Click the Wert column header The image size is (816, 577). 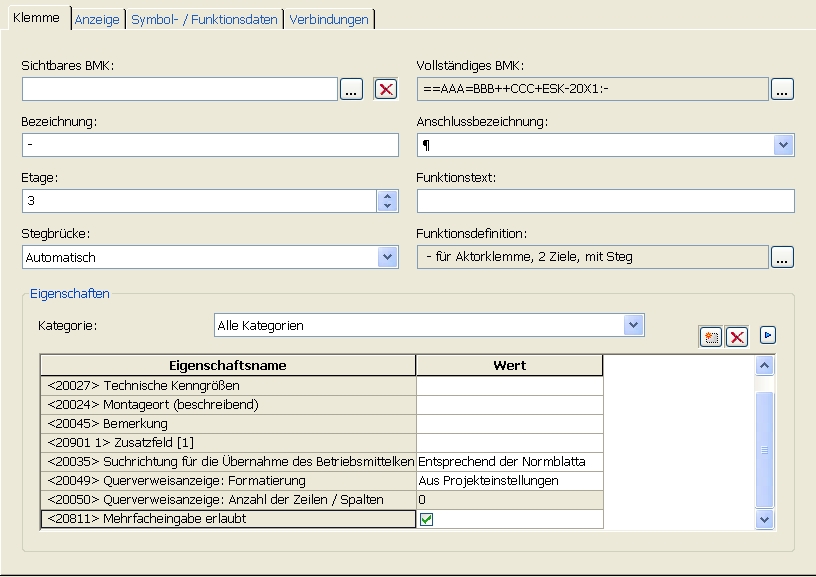(x=509, y=365)
